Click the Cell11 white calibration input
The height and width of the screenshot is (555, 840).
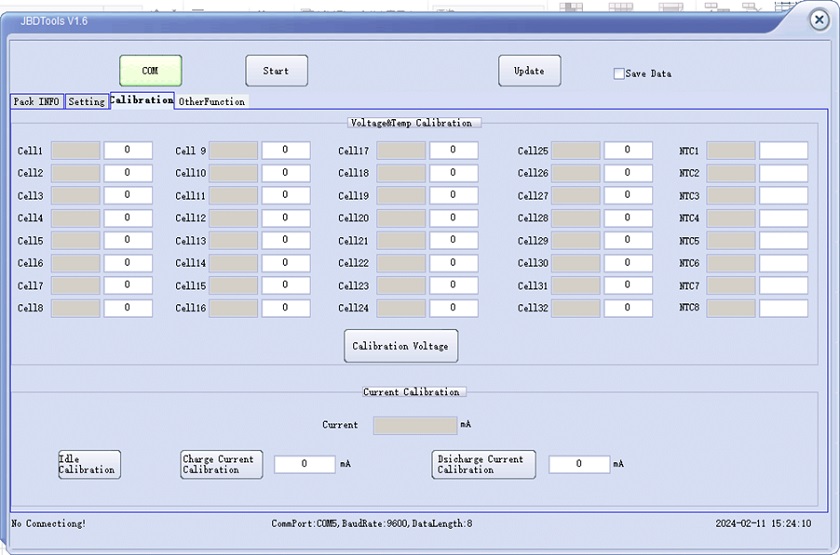pos(286,195)
